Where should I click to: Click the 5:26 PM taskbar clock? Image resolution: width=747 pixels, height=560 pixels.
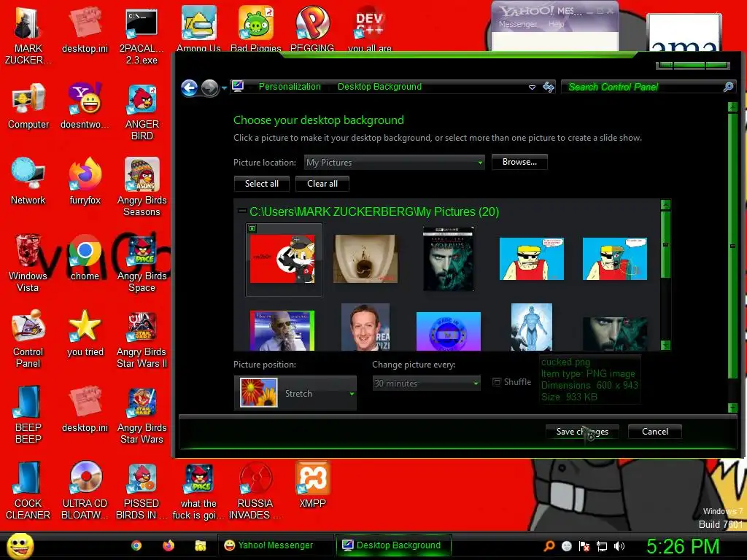point(683,546)
